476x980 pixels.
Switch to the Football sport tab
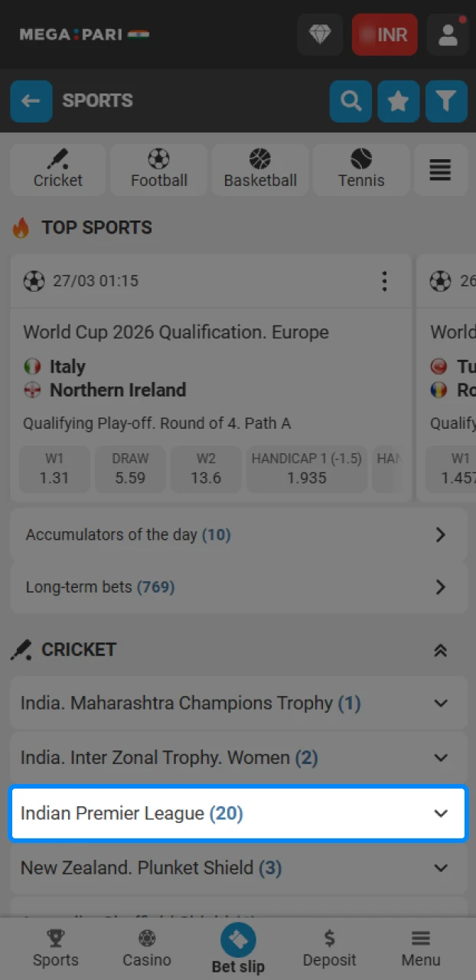[158, 170]
